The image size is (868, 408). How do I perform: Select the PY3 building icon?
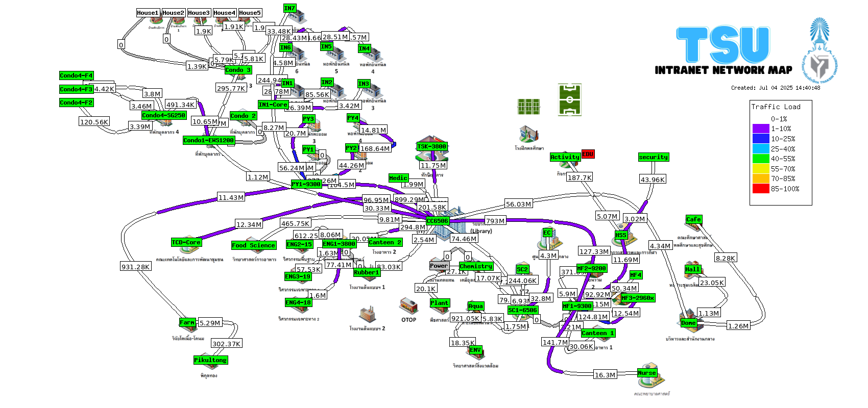[x=313, y=125]
